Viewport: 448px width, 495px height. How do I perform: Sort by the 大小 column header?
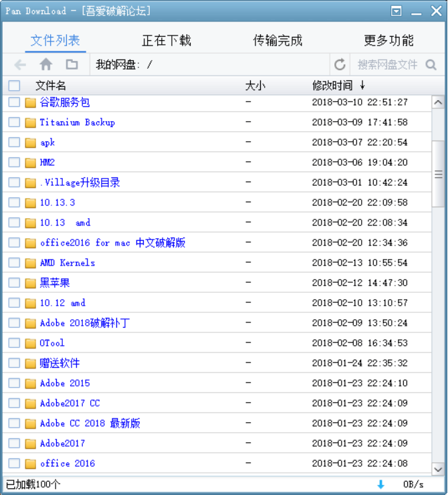(x=255, y=86)
